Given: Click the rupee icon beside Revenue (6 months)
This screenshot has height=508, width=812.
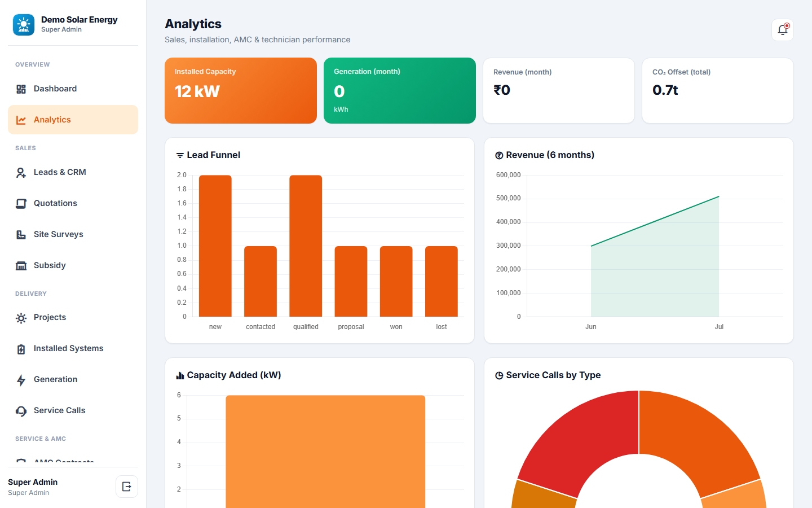Looking at the screenshot, I should [499, 155].
